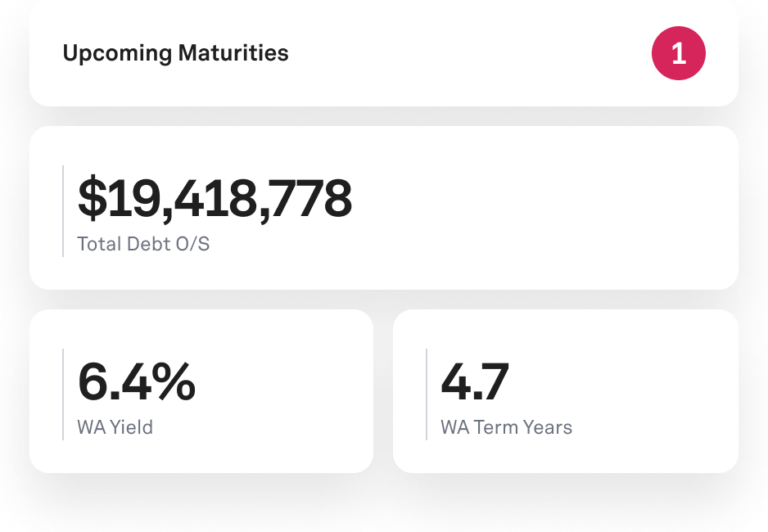
Task: Click the WA Term Years label
Action: pyautogui.click(x=506, y=426)
